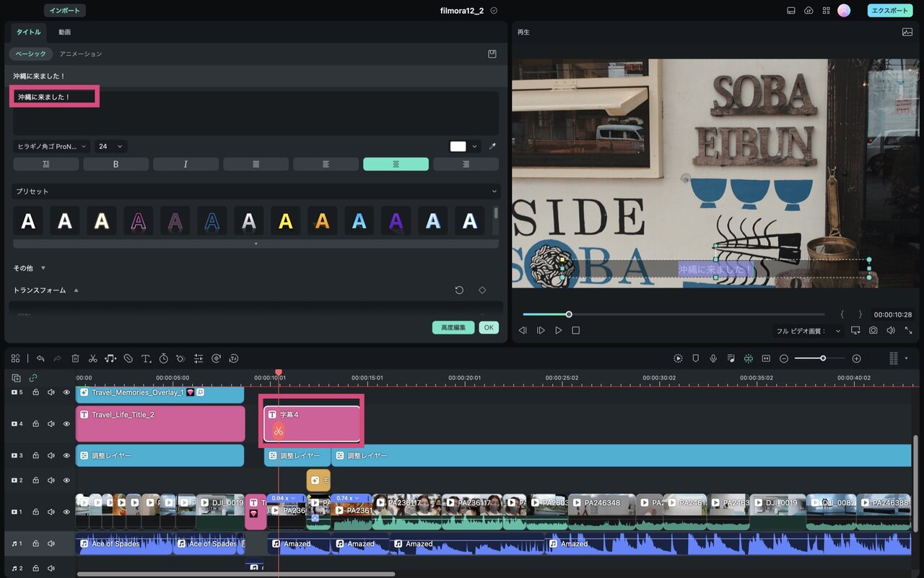The width and height of the screenshot is (924, 578).
Task: Switch to the 動画 tab
Action: (x=65, y=32)
